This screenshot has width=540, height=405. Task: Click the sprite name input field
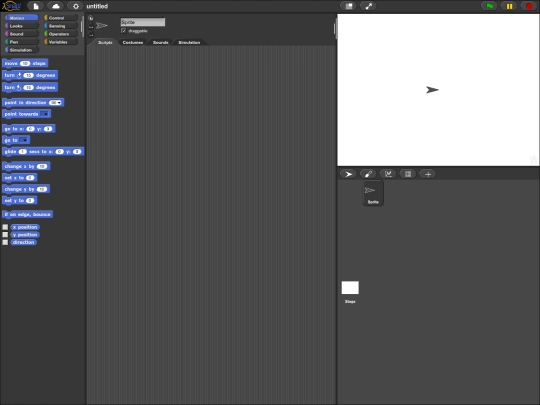point(143,22)
